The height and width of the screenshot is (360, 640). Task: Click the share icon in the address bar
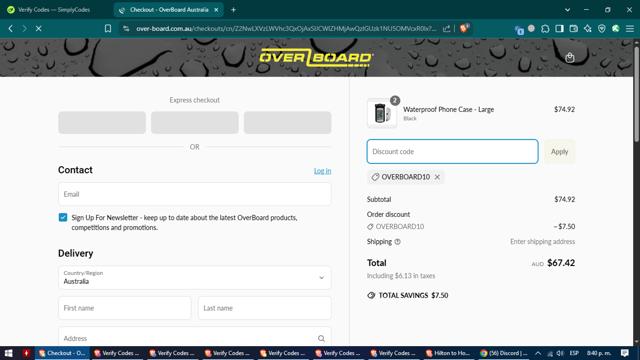(x=447, y=29)
